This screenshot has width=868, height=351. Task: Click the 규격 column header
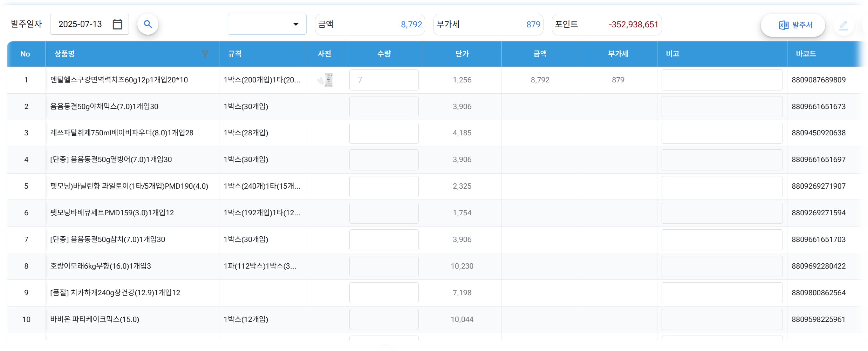[234, 54]
